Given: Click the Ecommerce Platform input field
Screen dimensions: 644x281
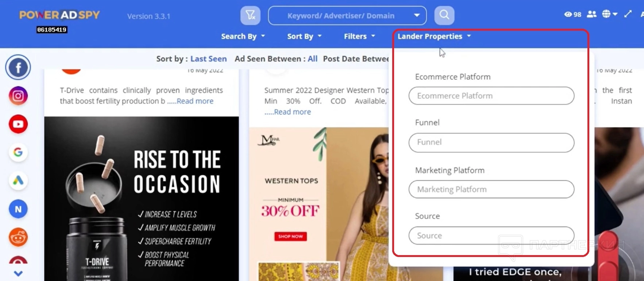Looking at the screenshot, I should click(x=491, y=96).
